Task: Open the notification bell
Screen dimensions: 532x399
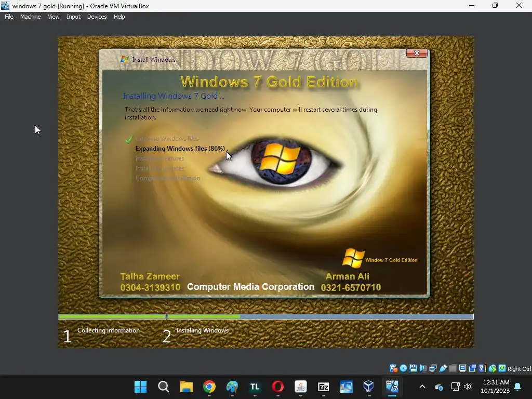Action: (x=518, y=387)
